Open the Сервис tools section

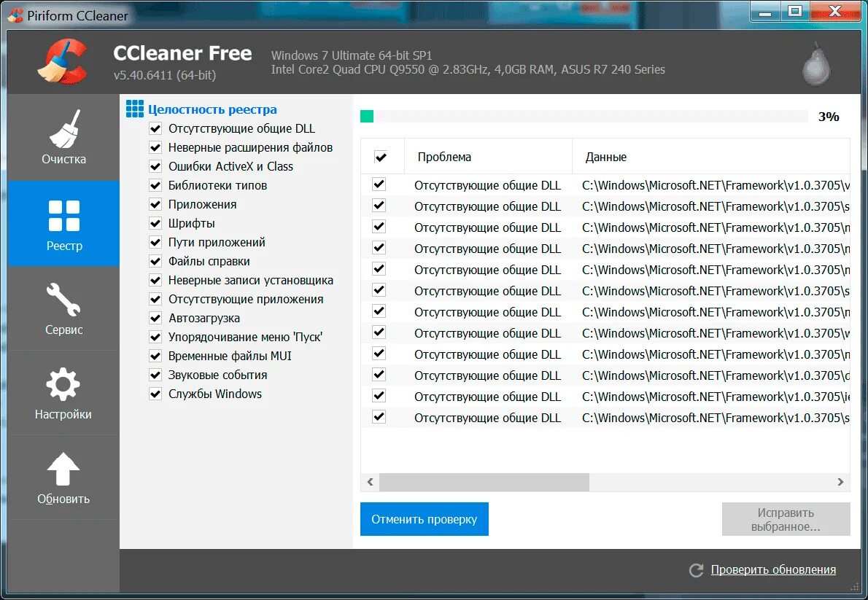63,308
